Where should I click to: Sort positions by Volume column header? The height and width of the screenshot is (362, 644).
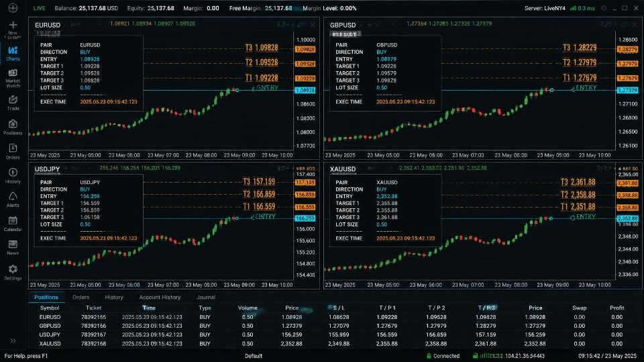248,308
